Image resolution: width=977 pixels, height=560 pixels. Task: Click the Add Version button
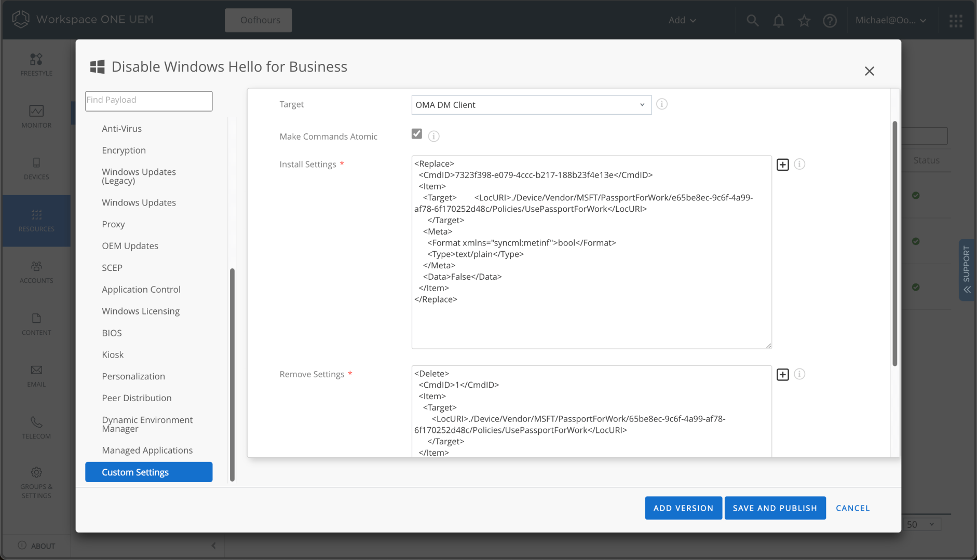683,508
